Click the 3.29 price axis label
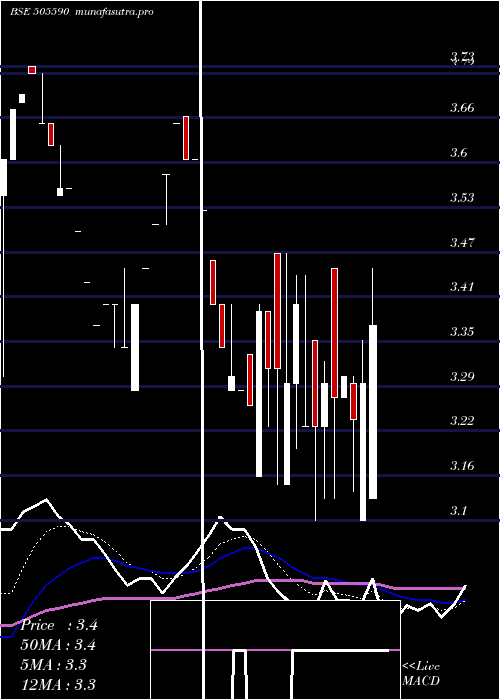The width and height of the screenshot is (500, 700). pos(462,377)
